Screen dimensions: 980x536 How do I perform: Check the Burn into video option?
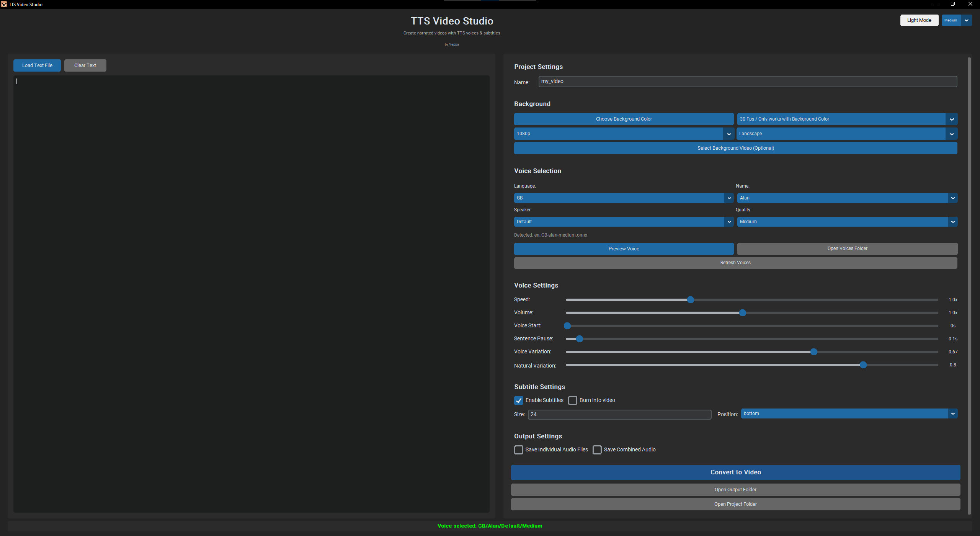[572, 400]
